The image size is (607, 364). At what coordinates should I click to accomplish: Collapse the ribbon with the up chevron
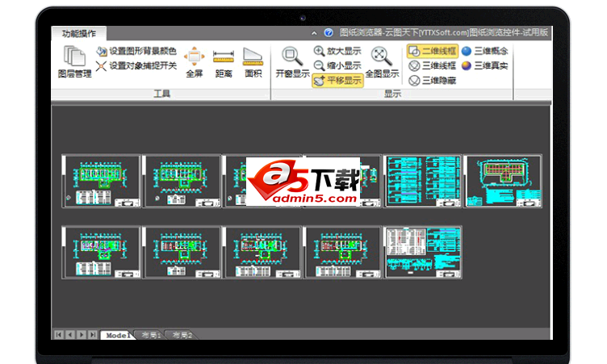(x=314, y=33)
